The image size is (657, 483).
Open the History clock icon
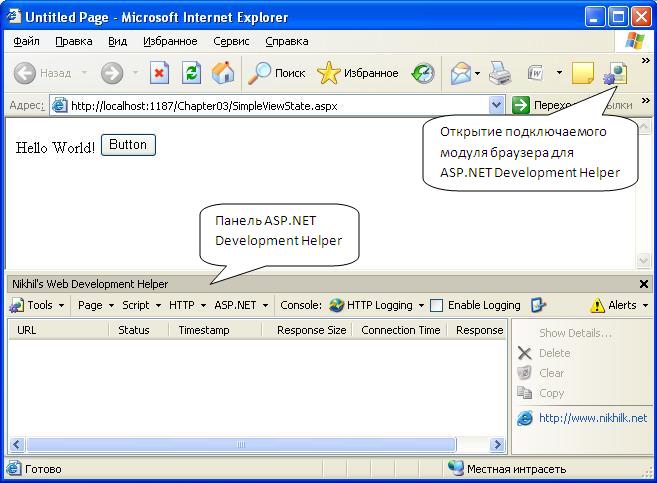(x=423, y=73)
